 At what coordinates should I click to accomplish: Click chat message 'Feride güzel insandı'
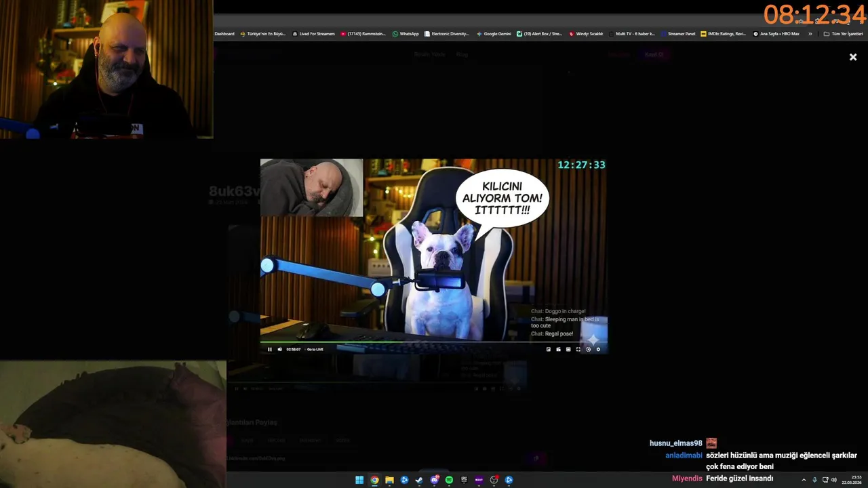click(739, 479)
